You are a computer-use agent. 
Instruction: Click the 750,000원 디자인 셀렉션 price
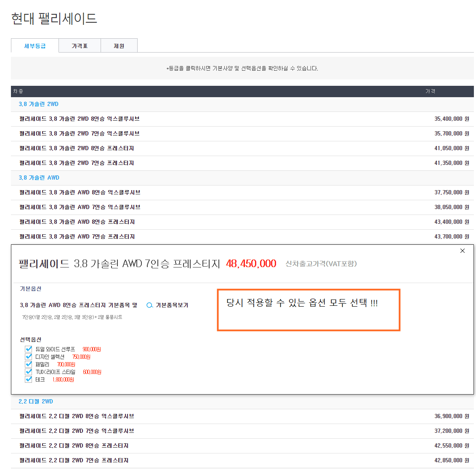(81, 357)
